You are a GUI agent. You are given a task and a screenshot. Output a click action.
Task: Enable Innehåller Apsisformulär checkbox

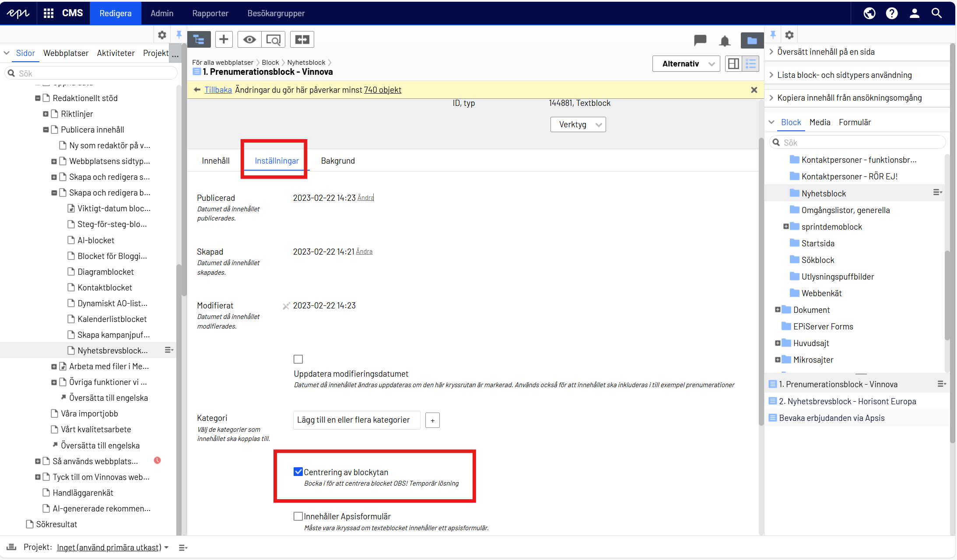(x=298, y=516)
